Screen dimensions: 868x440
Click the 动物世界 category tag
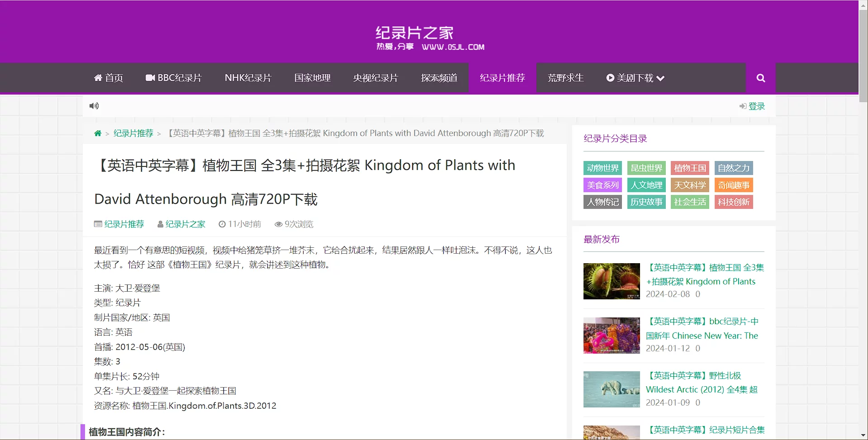pyautogui.click(x=602, y=168)
